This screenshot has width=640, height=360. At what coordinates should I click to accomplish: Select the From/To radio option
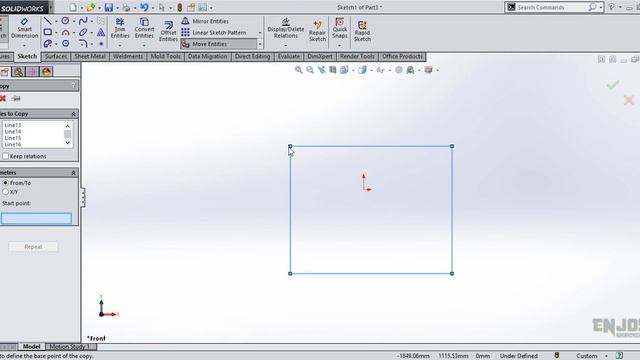point(5,183)
